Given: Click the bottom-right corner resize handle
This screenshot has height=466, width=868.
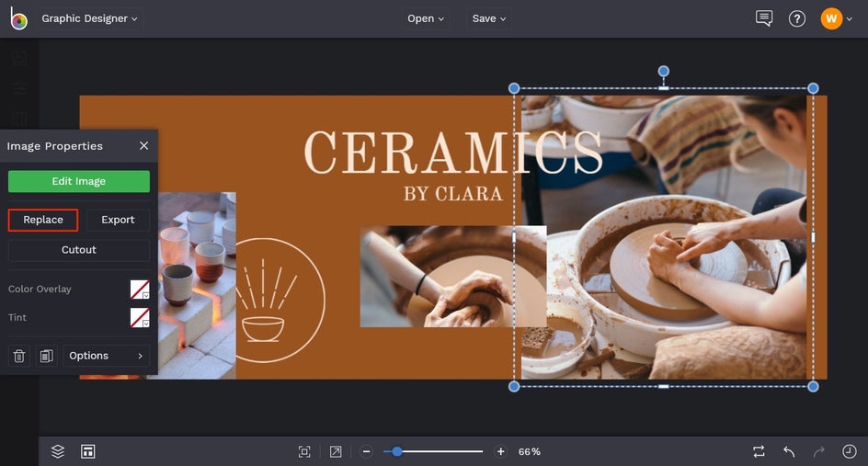Looking at the screenshot, I should click(813, 386).
